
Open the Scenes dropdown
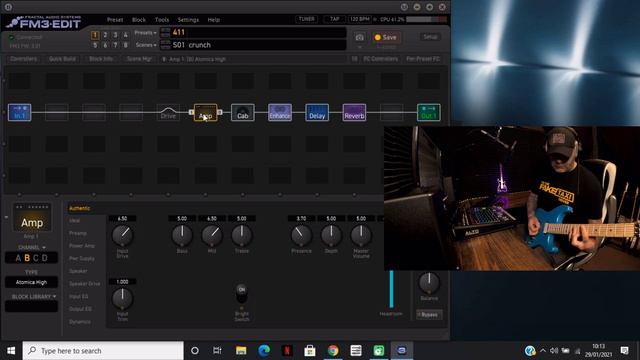[x=147, y=45]
